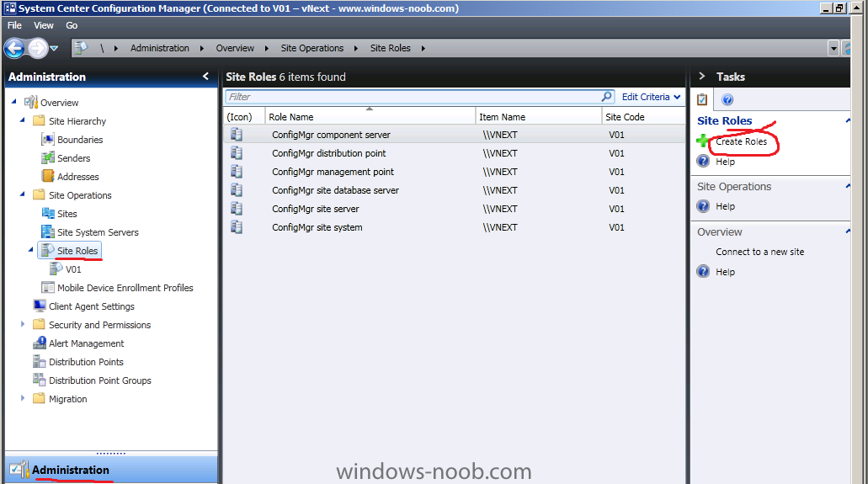Sort by the Item Name column header
Image resolution: width=868 pixels, height=484 pixels.
click(x=539, y=117)
